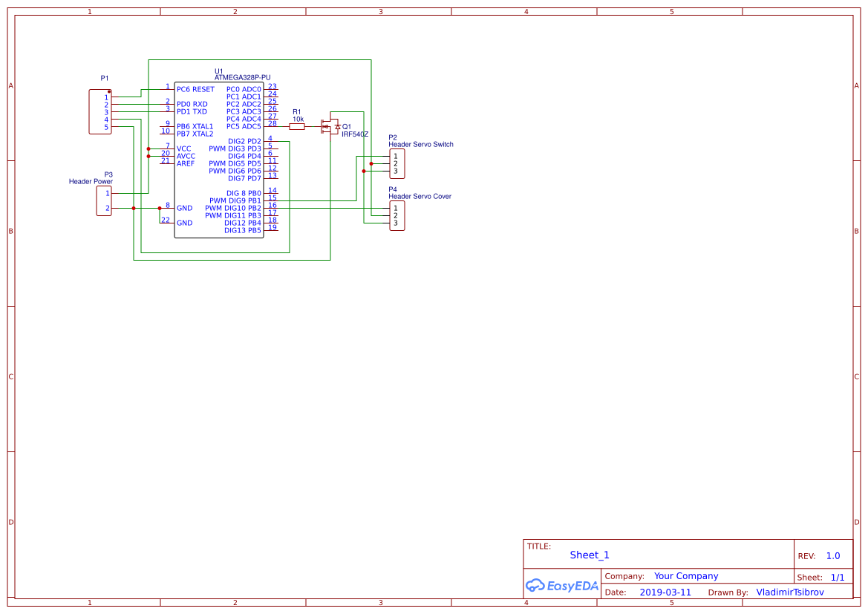Click the date field 2019-03-11
This screenshot has width=868, height=614.
[x=665, y=592]
